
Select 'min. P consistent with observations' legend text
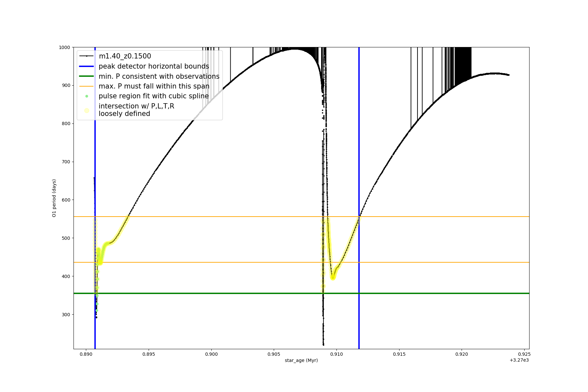tap(159, 76)
